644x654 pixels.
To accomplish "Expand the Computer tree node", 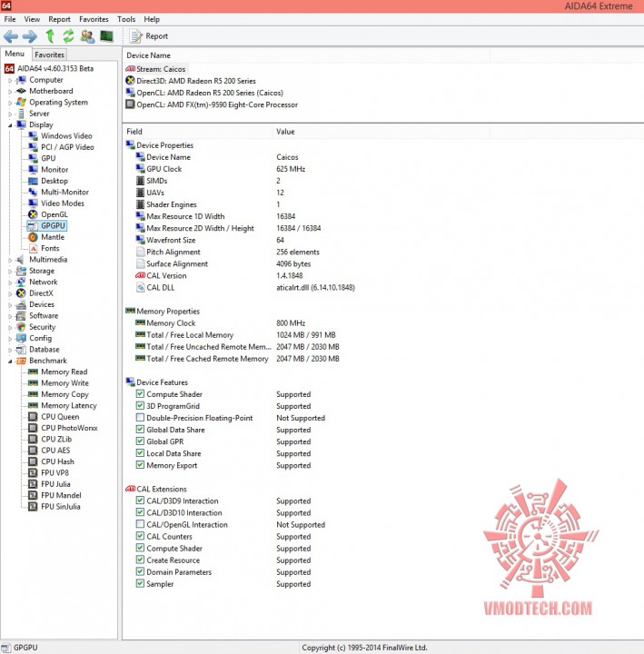I will (10, 81).
